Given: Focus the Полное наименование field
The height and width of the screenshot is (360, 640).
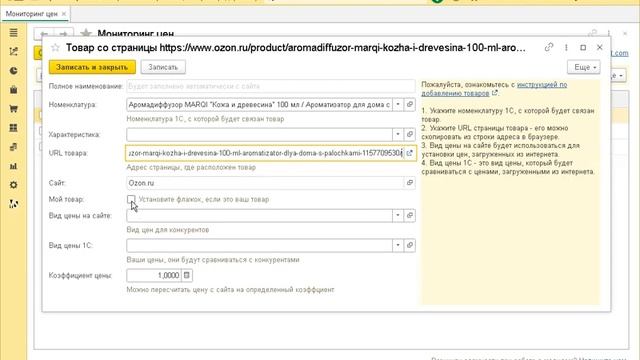Looking at the screenshot, I should pyautogui.click(x=271, y=86).
